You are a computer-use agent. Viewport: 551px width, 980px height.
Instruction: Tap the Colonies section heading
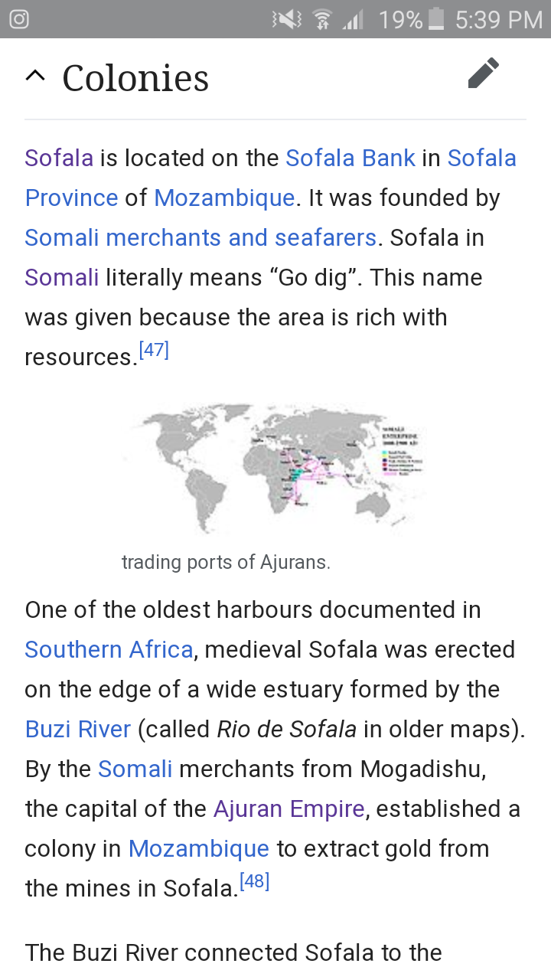click(135, 78)
